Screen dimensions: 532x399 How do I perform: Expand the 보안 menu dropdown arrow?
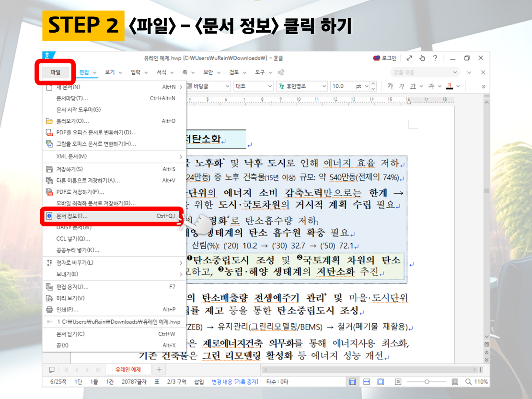[219, 73]
